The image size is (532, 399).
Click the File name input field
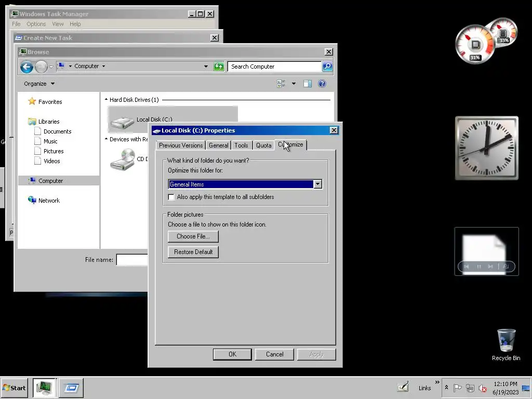click(x=132, y=260)
